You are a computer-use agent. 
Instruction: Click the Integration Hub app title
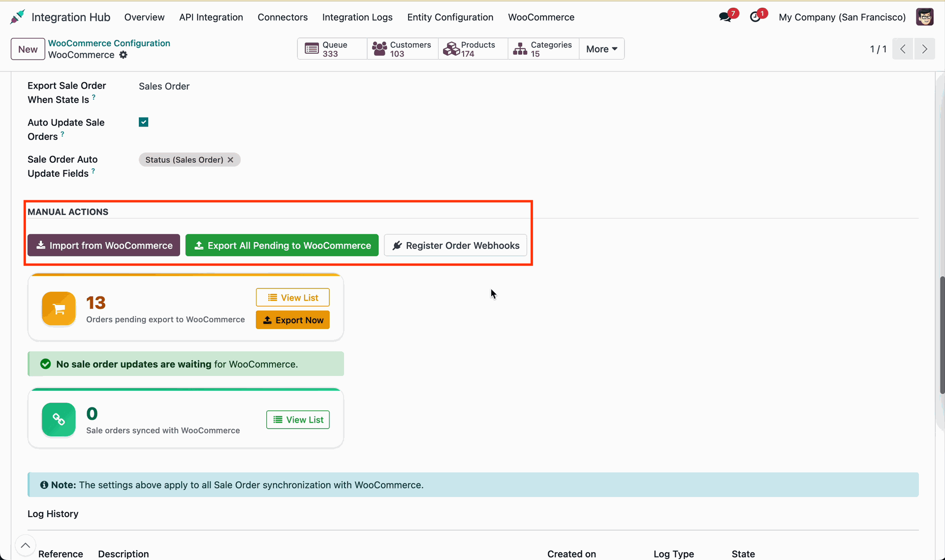click(71, 17)
